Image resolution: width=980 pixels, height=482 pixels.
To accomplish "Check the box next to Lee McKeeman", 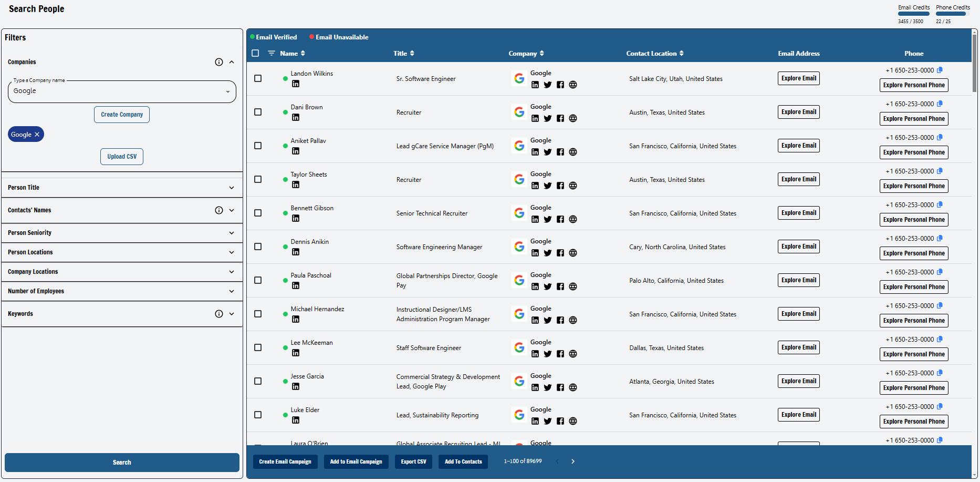I will pyautogui.click(x=258, y=347).
